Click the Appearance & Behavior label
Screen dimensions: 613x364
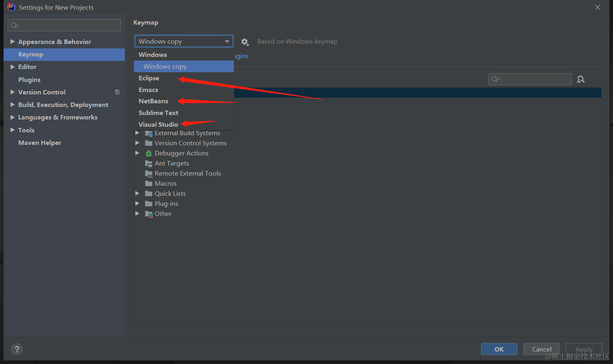pyautogui.click(x=55, y=42)
